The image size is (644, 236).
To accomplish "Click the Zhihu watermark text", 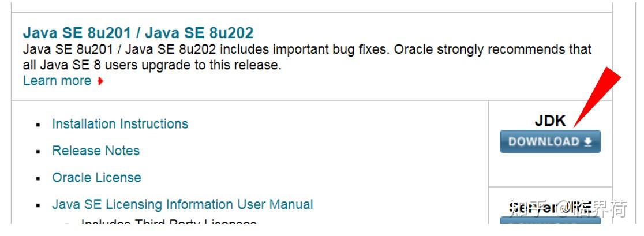I will pos(568,209).
